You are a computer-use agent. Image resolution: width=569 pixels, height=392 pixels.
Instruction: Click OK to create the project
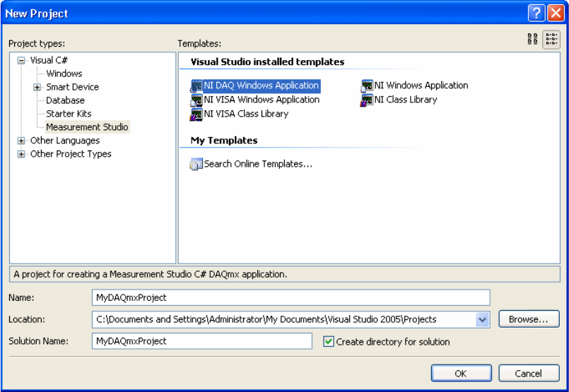[462, 373]
